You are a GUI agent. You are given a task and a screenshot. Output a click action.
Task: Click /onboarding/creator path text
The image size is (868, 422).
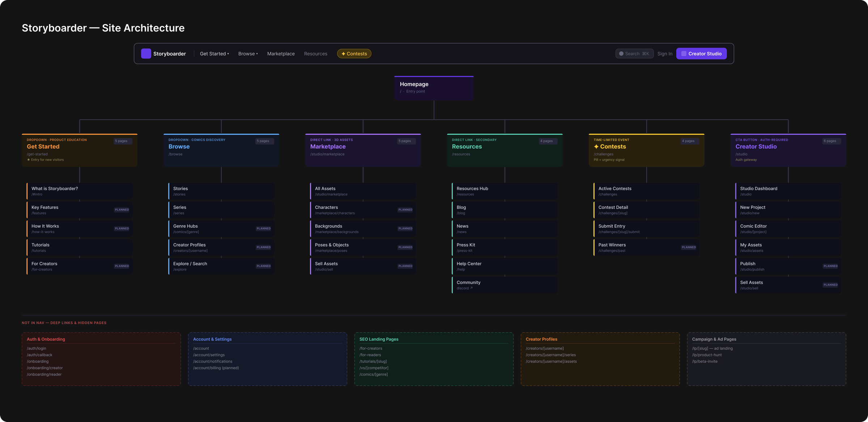click(45, 368)
